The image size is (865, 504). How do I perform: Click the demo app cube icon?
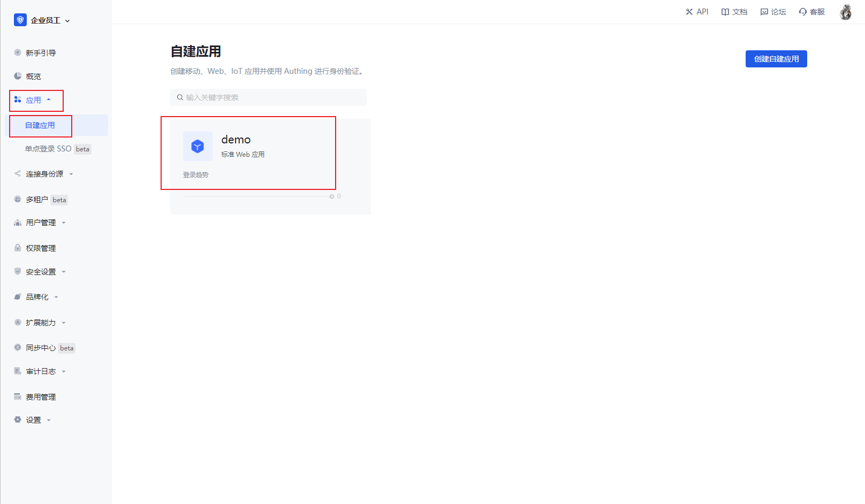(198, 146)
